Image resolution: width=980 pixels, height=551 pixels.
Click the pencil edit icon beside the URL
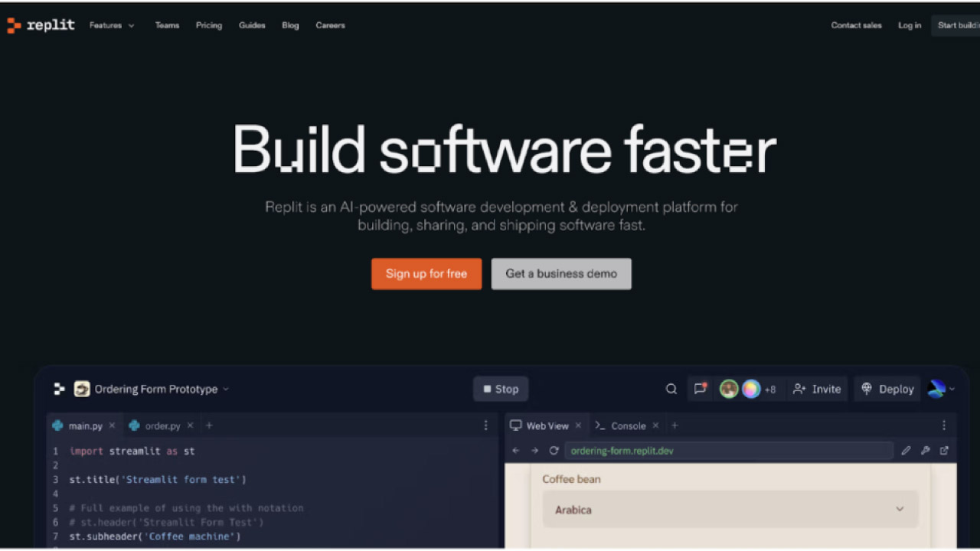click(x=906, y=451)
